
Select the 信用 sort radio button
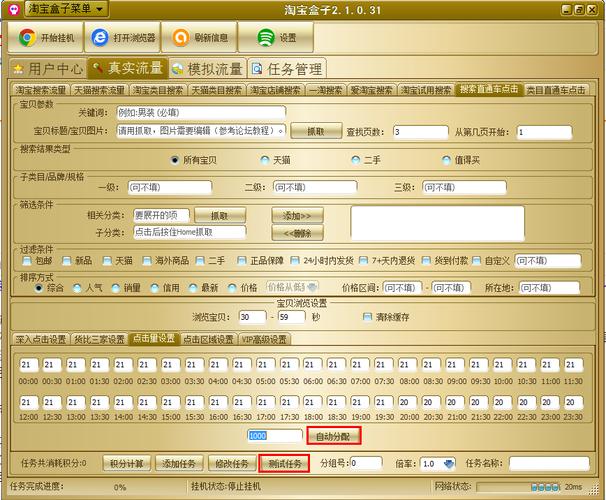(155, 288)
